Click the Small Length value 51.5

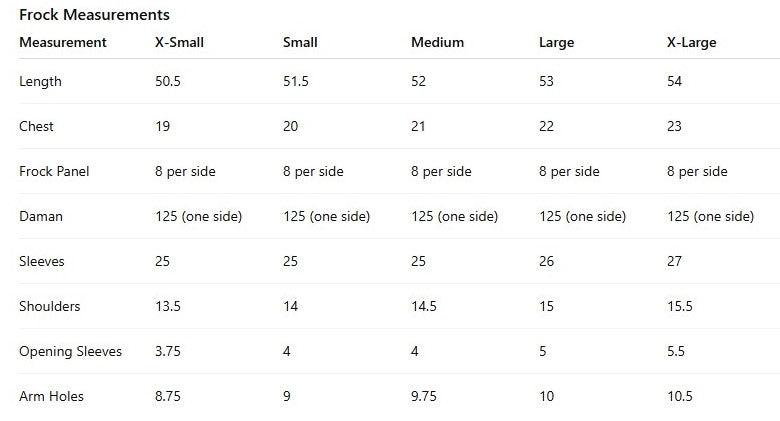296,82
